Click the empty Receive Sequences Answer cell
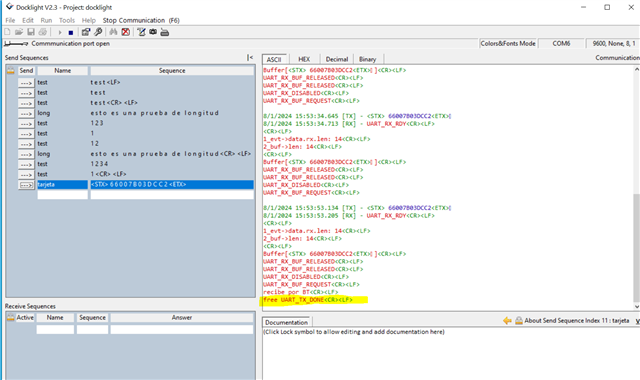The height and width of the screenshot is (380, 640). tap(182, 329)
